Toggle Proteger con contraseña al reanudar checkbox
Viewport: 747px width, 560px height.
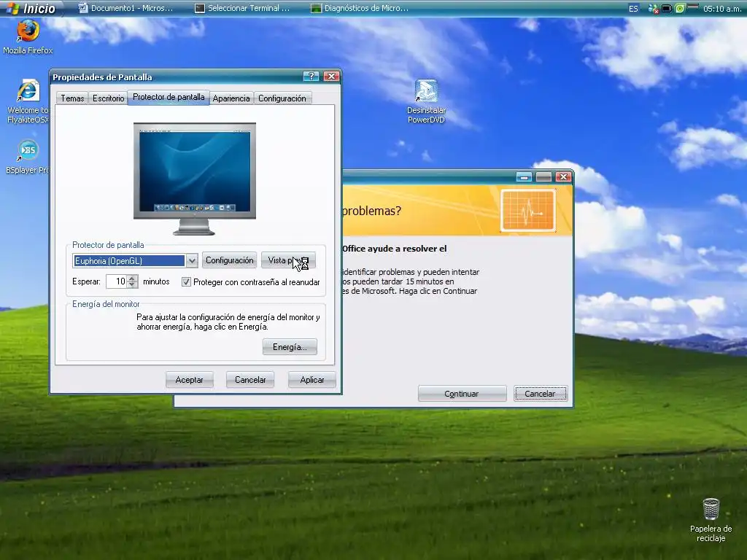[186, 282]
